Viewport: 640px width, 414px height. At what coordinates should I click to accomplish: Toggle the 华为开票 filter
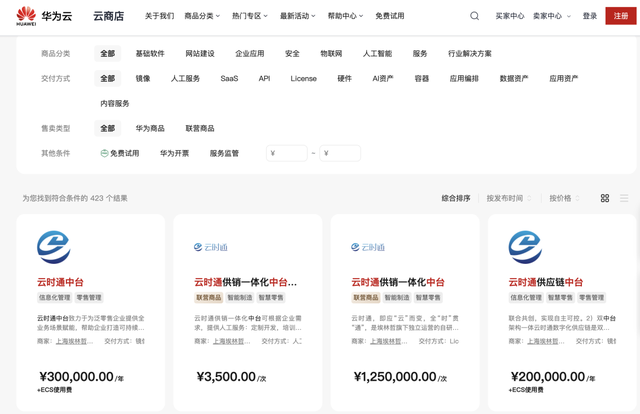pyautogui.click(x=174, y=153)
